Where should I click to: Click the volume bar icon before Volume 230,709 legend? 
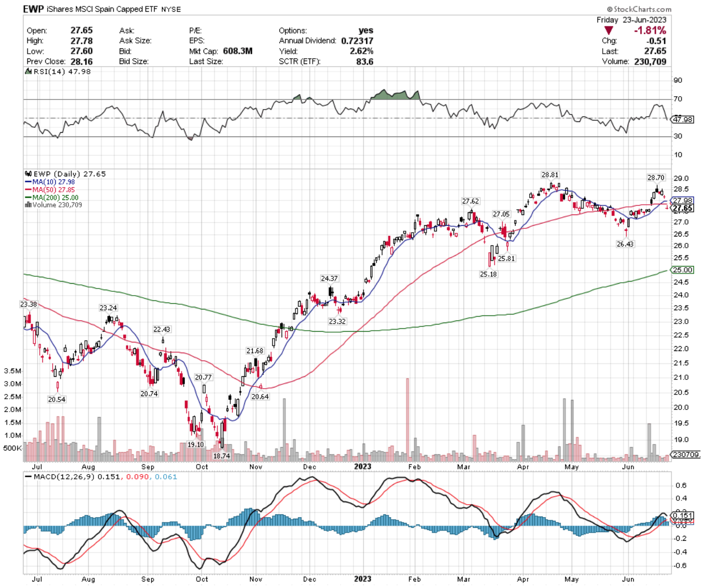[x=28, y=205]
